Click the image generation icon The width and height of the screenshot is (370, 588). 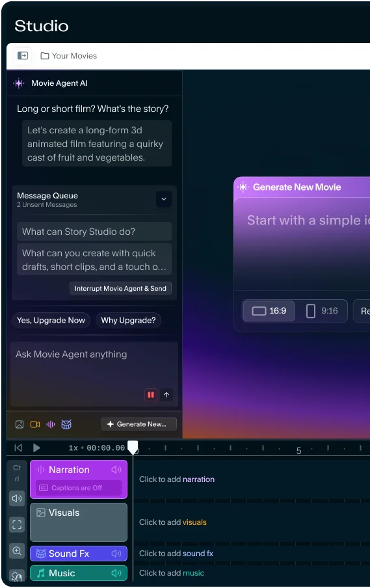[x=20, y=424]
